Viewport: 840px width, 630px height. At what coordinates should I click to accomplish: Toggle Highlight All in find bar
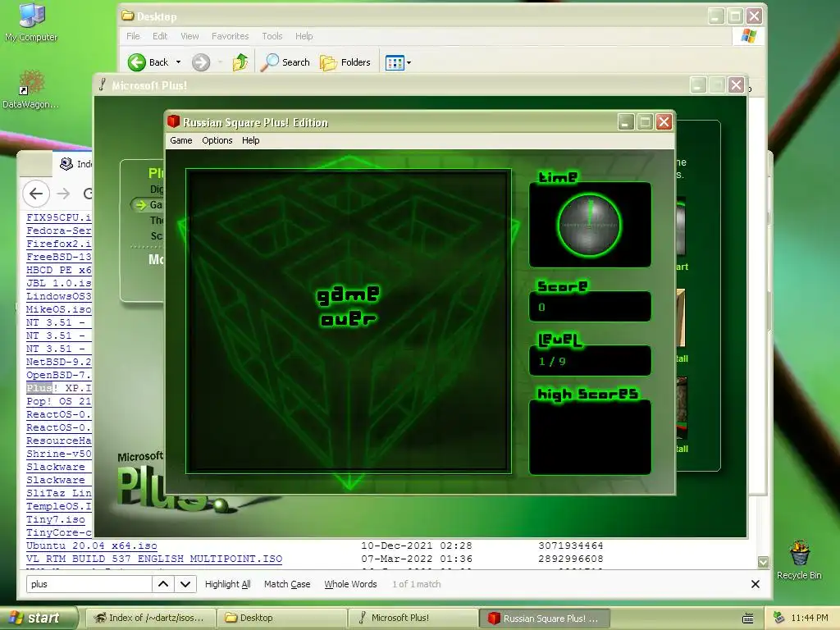coord(228,584)
